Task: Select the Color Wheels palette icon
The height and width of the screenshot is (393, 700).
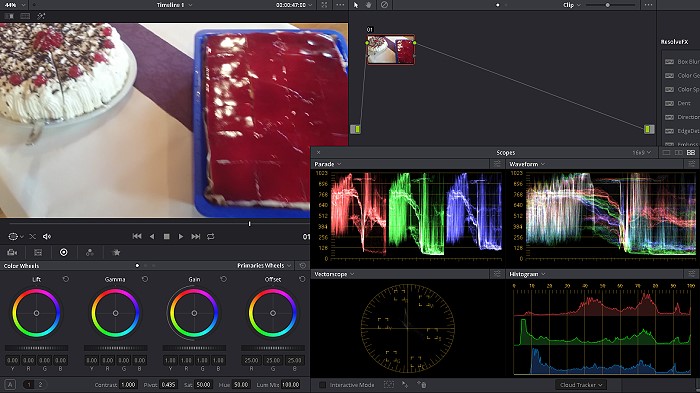Action: (64, 252)
